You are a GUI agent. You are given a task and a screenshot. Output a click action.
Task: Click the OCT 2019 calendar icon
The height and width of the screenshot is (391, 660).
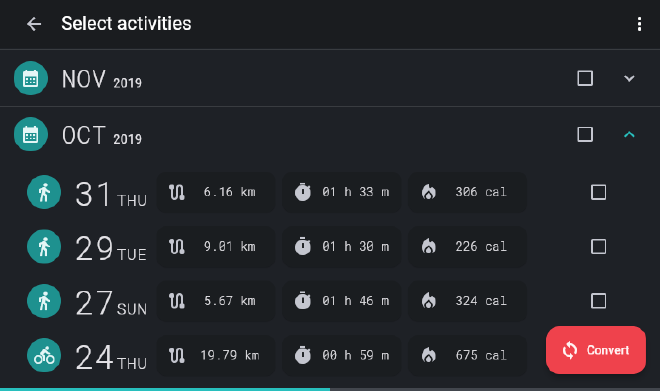(x=31, y=135)
